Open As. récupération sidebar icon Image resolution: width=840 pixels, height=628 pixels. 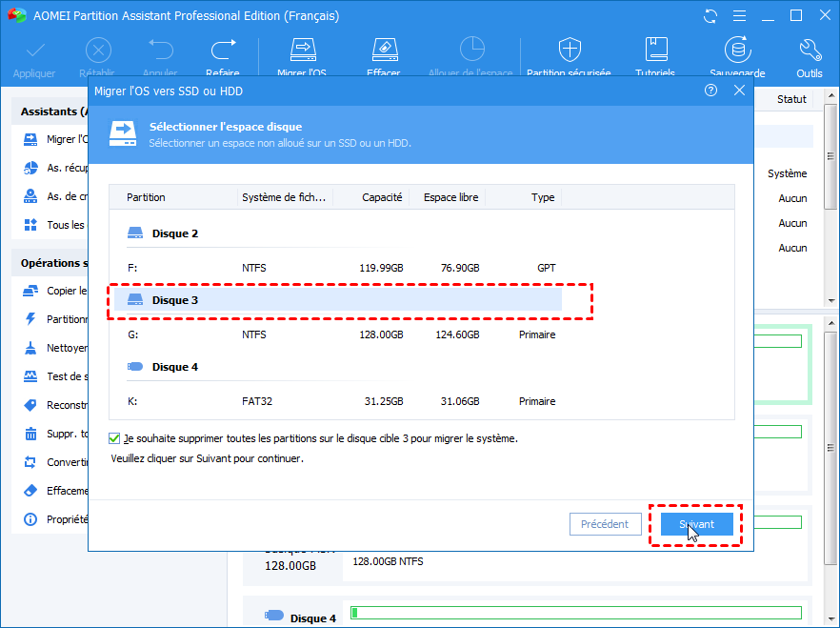tap(30, 168)
